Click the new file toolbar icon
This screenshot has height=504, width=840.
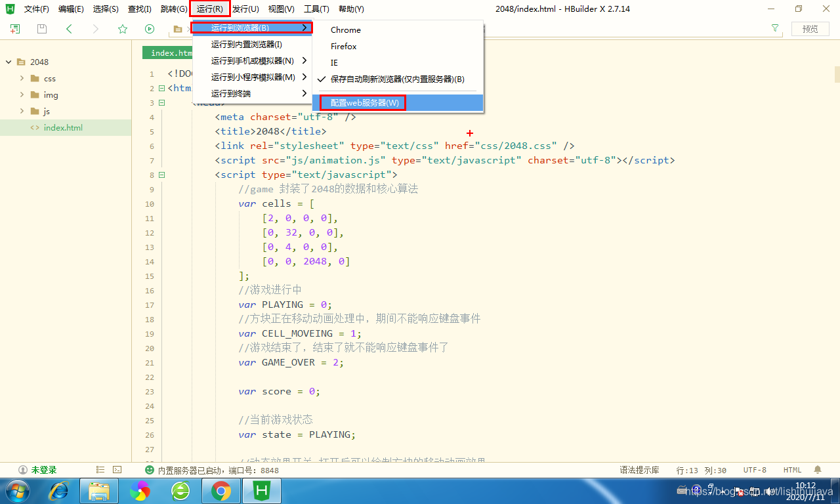pos(14,29)
